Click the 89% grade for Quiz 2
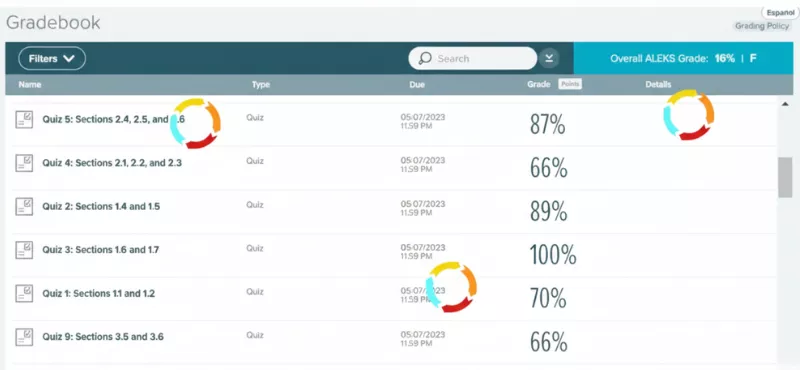This screenshot has width=800, height=370. click(548, 211)
